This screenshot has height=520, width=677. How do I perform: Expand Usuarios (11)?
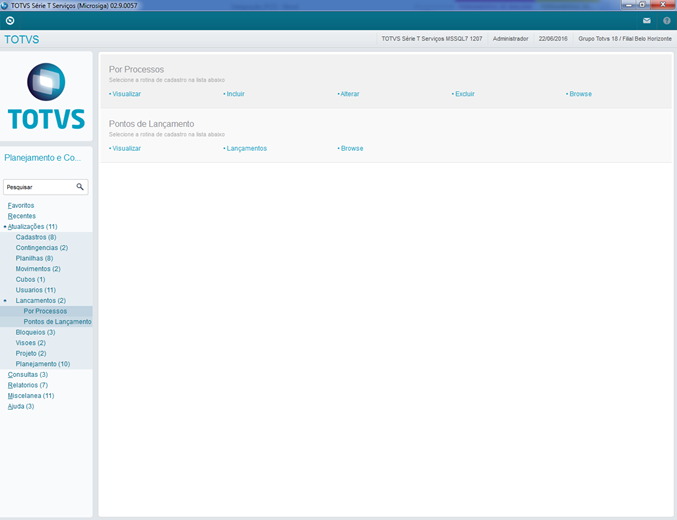coord(36,290)
